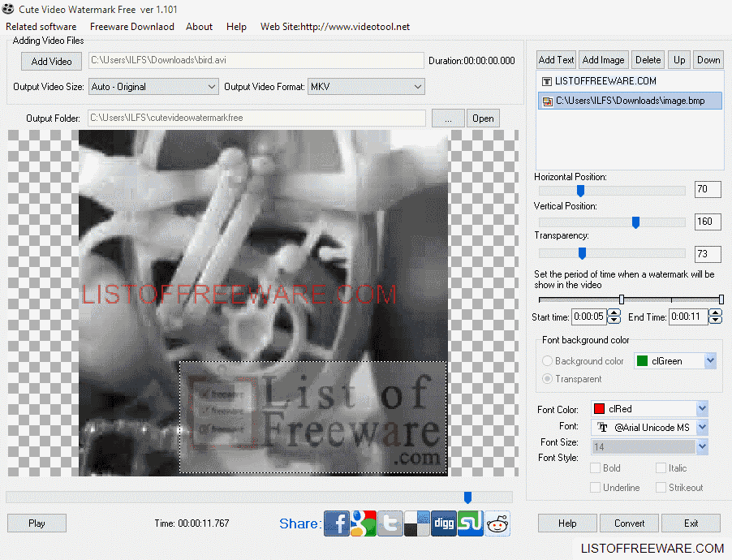The image size is (732, 560).
Task: Open the output folder with Open button
Action: 483,118
